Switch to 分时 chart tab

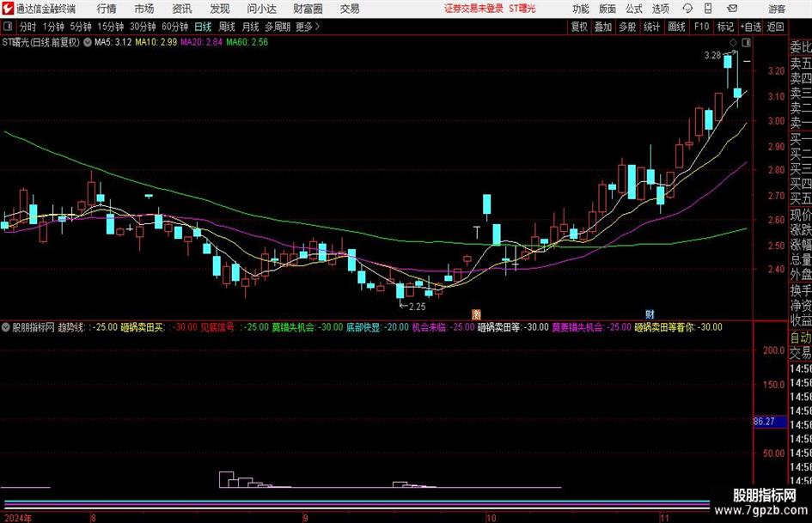point(28,27)
